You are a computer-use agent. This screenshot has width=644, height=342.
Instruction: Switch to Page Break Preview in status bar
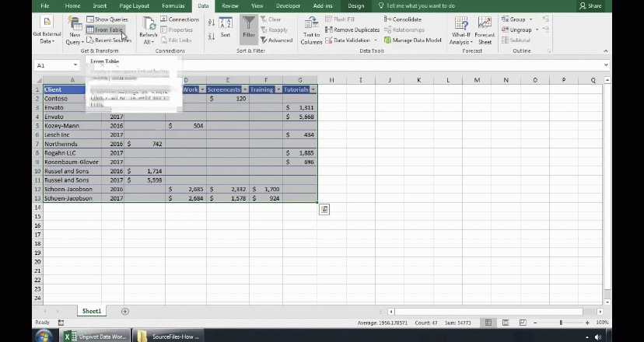[523, 323]
